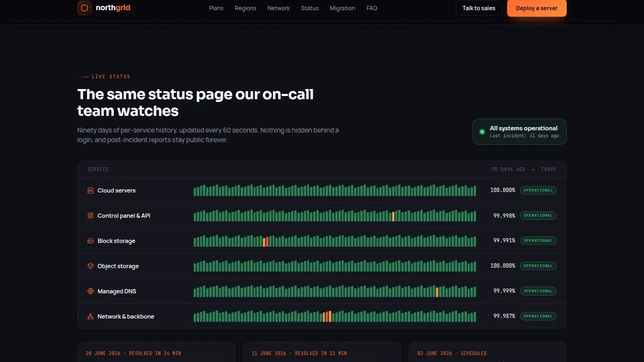Open the Network nav item

pyautogui.click(x=279, y=8)
